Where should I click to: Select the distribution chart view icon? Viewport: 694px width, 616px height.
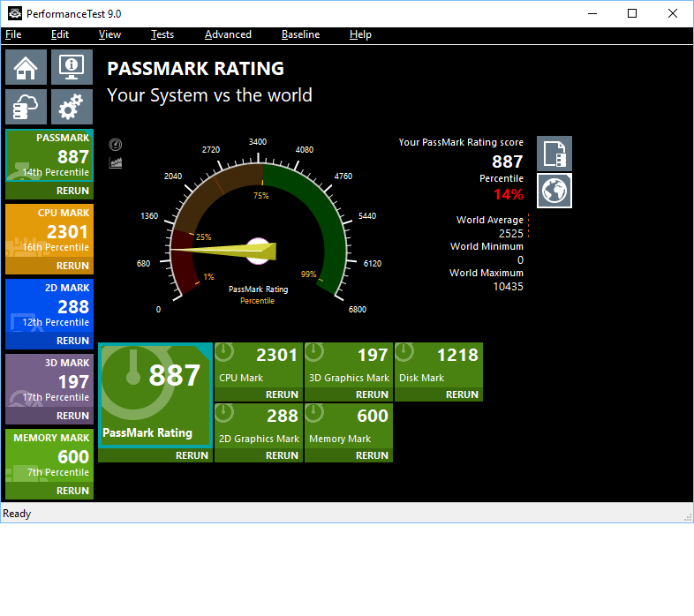116,162
